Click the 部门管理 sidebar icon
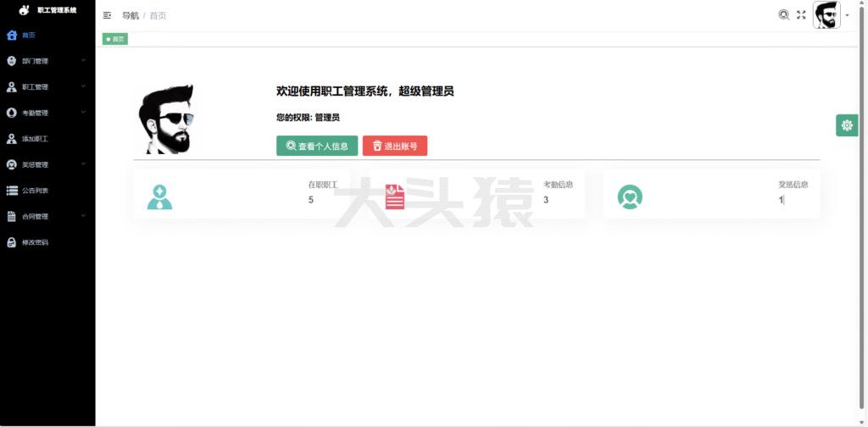The width and height of the screenshot is (868, 427). tap(11, 61)
